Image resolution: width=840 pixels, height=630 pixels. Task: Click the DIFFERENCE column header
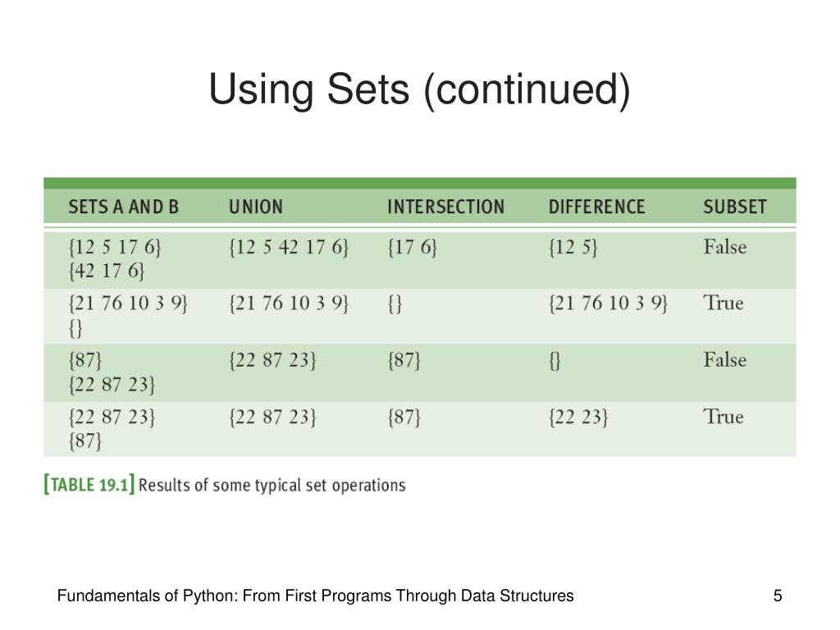click(x=596, y=207)
